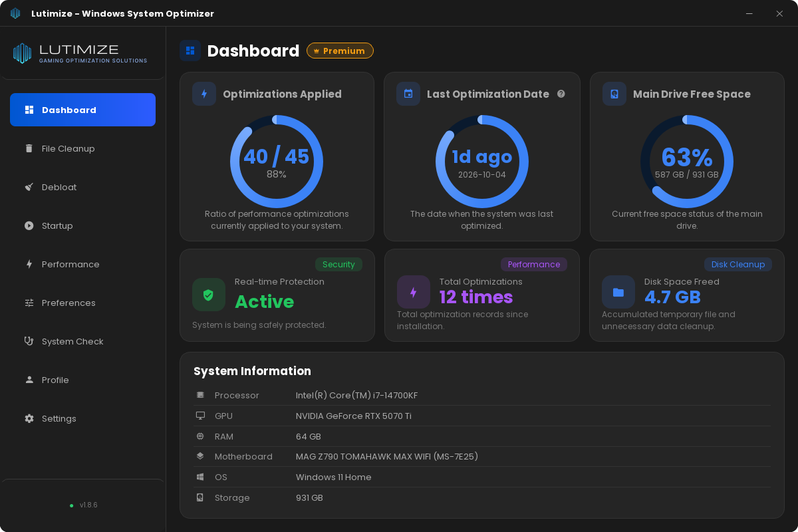This screenshot has width=798, height=532.
Task: Click the Preferences sliders icon
Action: point(29,303)
